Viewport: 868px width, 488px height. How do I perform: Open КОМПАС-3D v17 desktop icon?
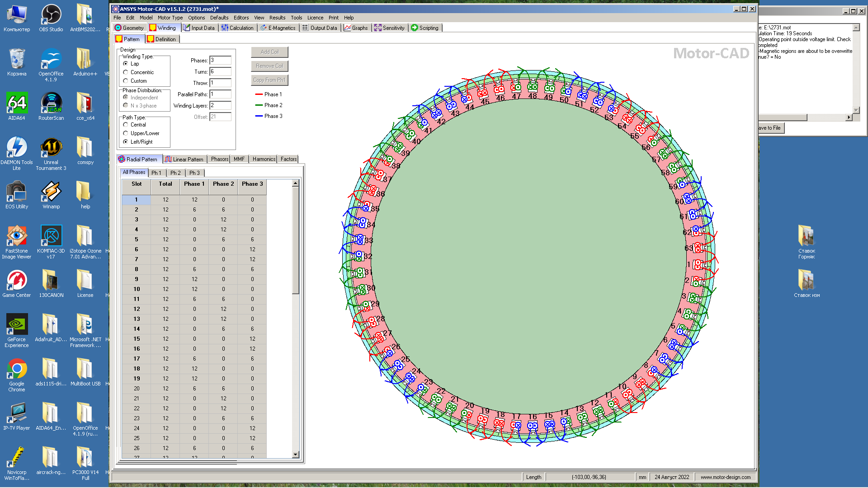pos(51,242)
